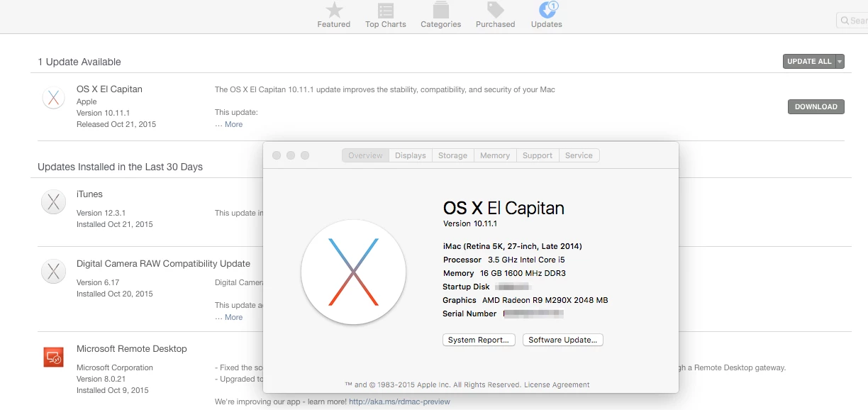Click "Version 12.3.1" under iTunes
The width and height of the screenshot is (868, 410).
(101, 213)
